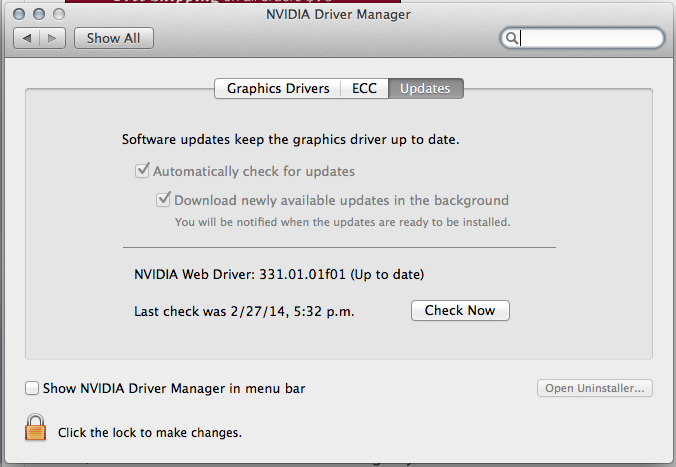Go back with the left arrow button
Screen dimensions: 676x467
tap(27, 38)
